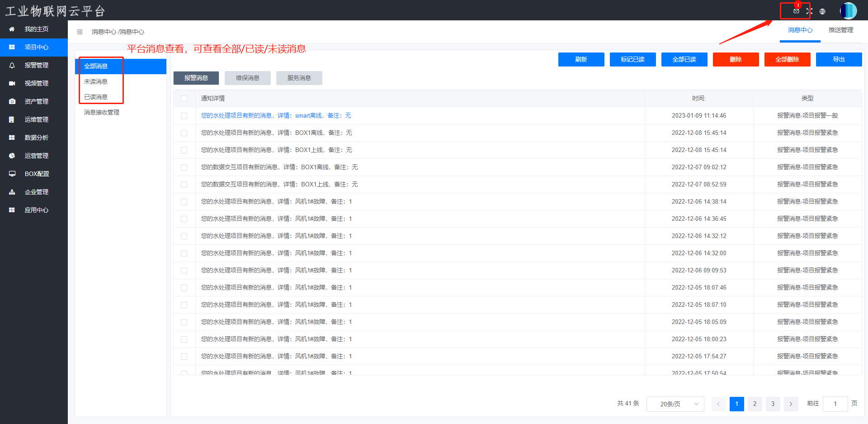Image resolution: width=868 pixels, height=424 pixels.
Task: Open the 20条/页 page size dropdown
Action: click(x=675, y=404)
